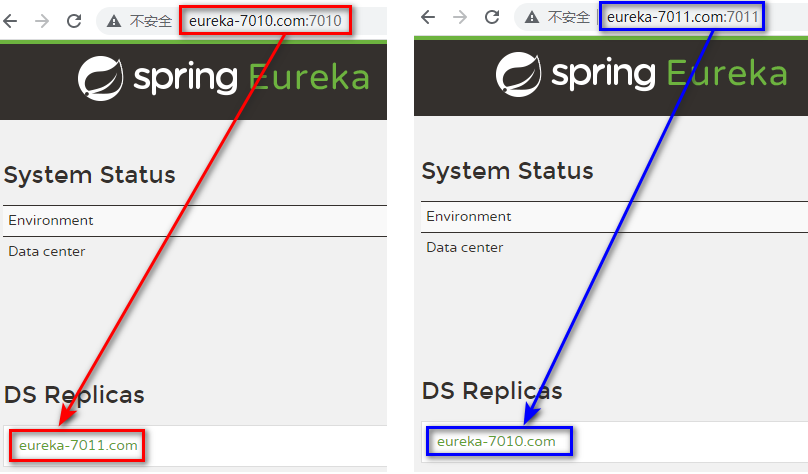The height and width of the screenshot is (474, 808).
Task: Click the forward arrow in the eureka-7010 browser
Action: pyautogui.click(x=42, y=21)
